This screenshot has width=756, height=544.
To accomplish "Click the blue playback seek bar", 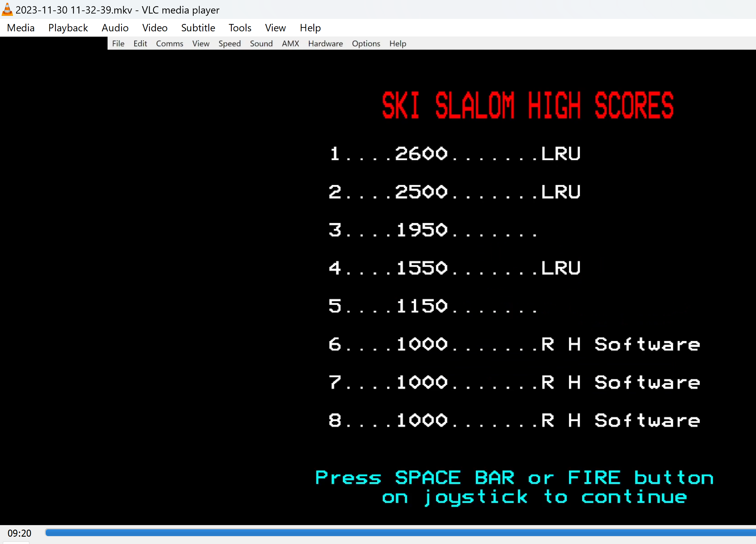I will (x=400, y=533).
